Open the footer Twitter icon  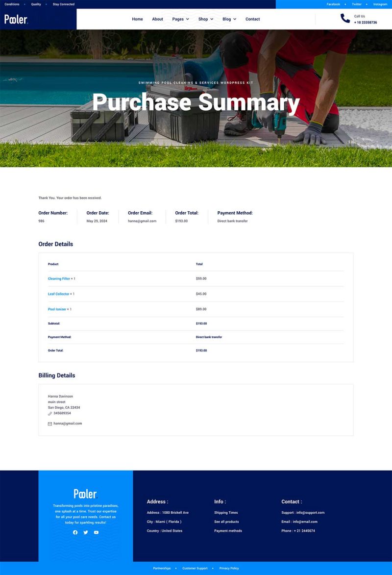click(x=86, y=532)
